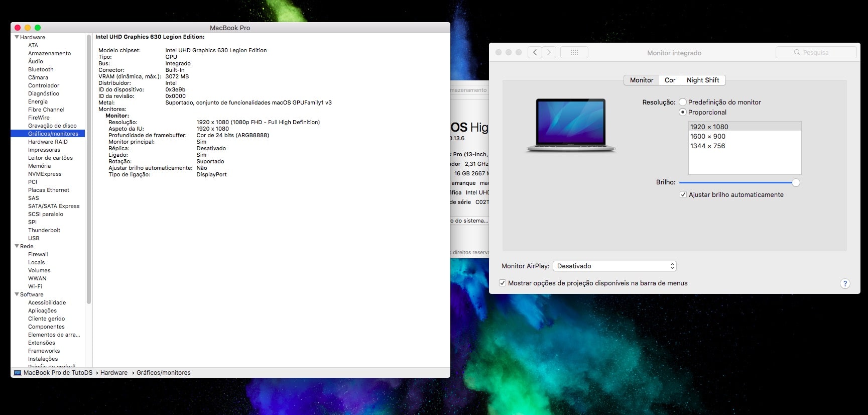This screenshot has width=868, height=415.
Task: Select Câmara in the sidebar
Action: 38,77
